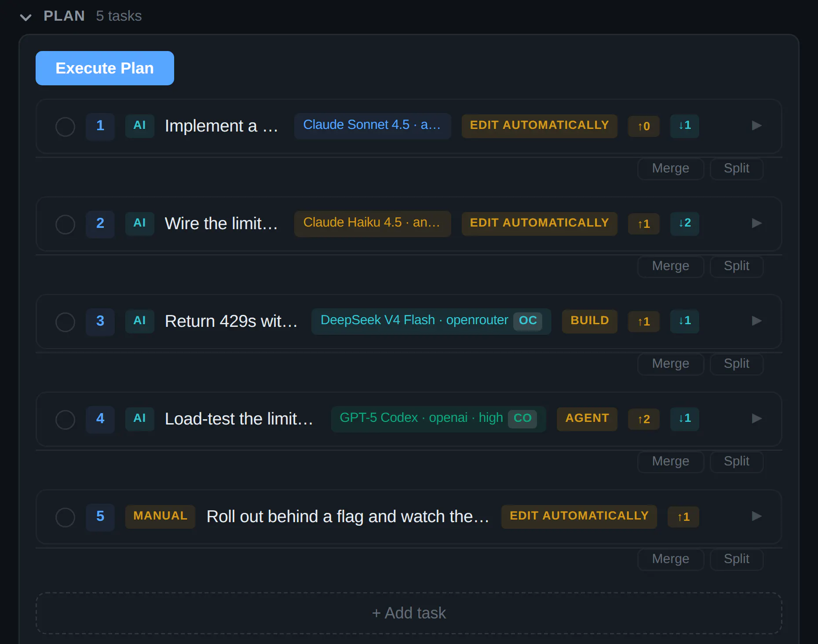Viewport: 818px width, 644px height.
Task: Click the AI badge on task 3
Action: [140, 321]
